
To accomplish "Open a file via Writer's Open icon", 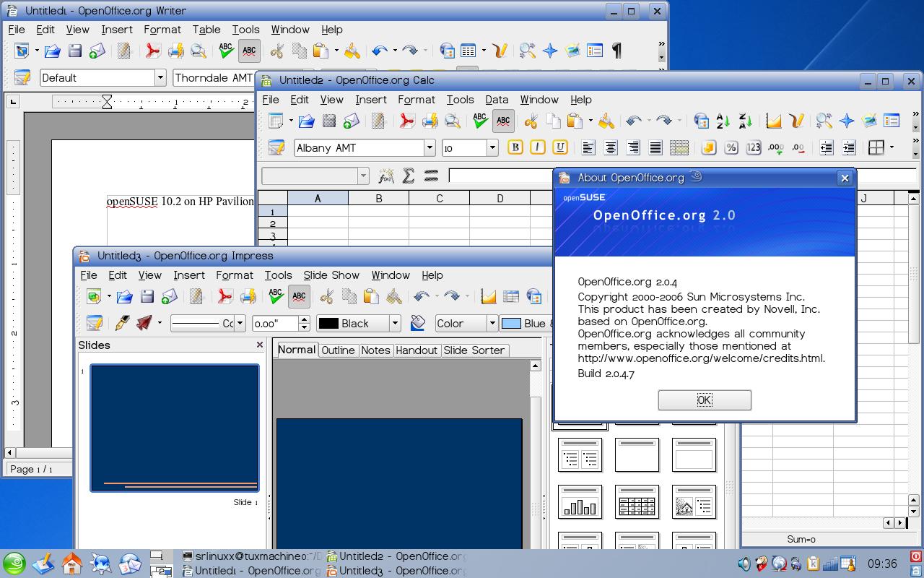I will tap(52, 51).
